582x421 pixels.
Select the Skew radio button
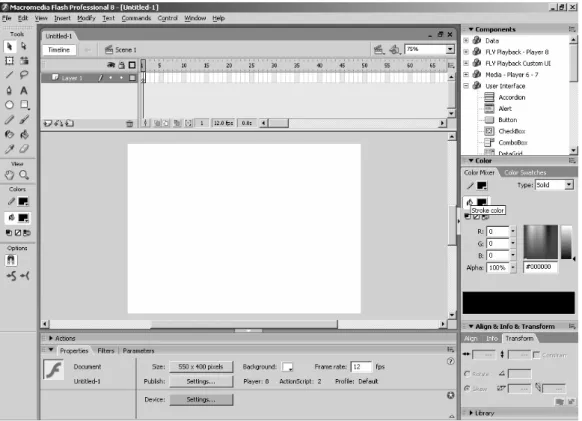(467, 388)
